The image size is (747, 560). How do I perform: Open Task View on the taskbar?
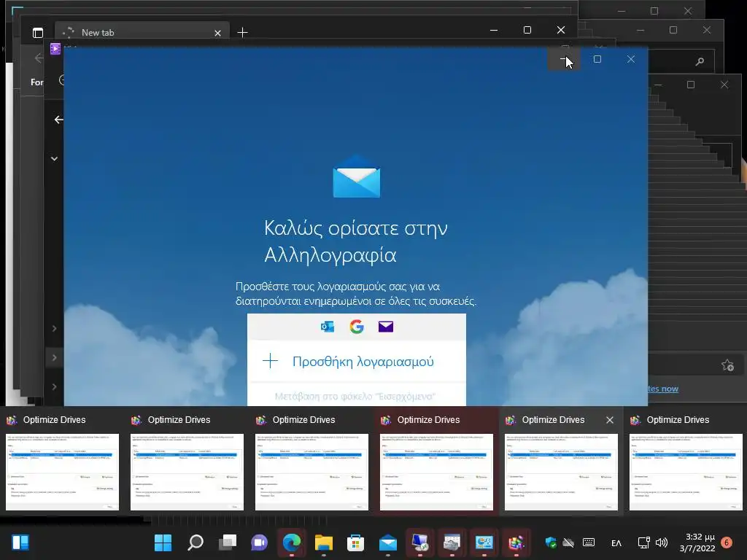[228, 542]
